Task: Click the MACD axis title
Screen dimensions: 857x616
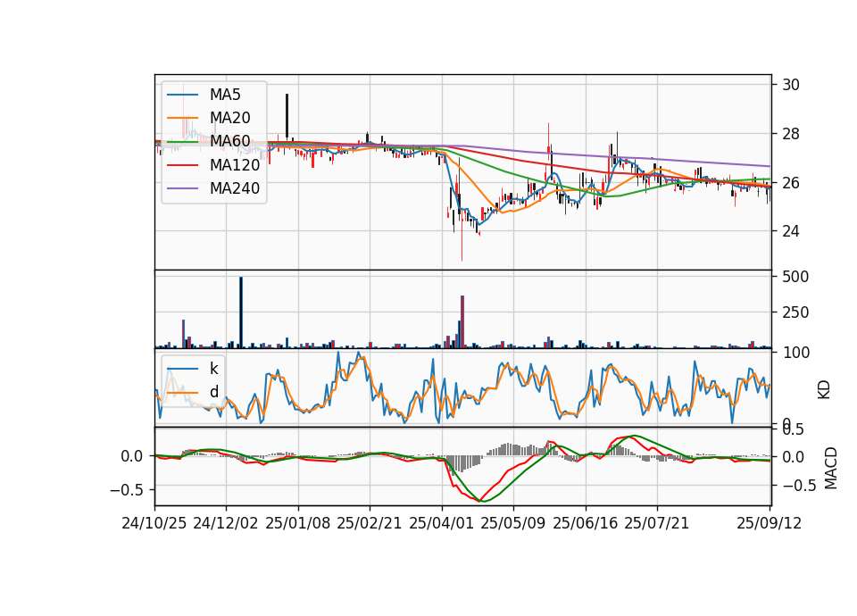Action: coord(831,468)
